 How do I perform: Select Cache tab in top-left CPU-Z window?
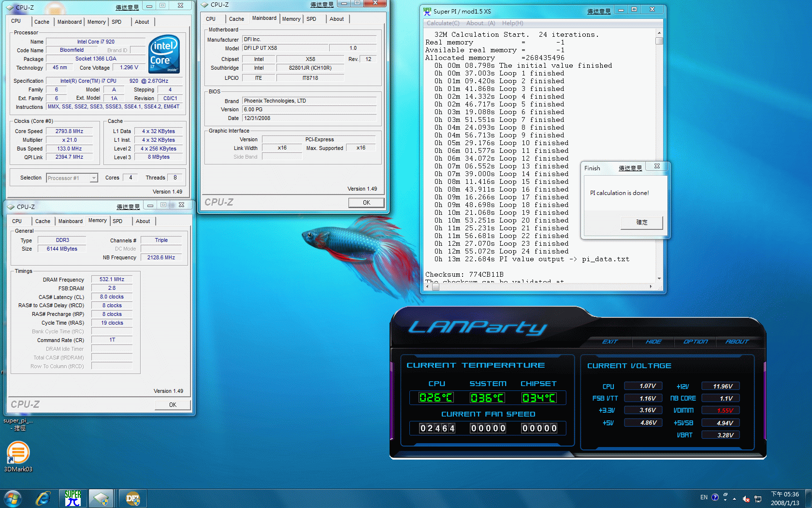[x=42, y=22]
